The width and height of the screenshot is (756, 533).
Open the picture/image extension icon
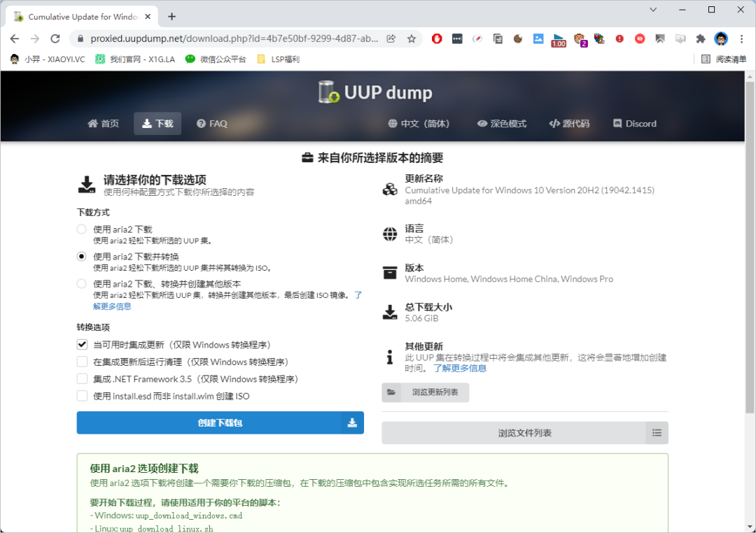tap(538, 38)
